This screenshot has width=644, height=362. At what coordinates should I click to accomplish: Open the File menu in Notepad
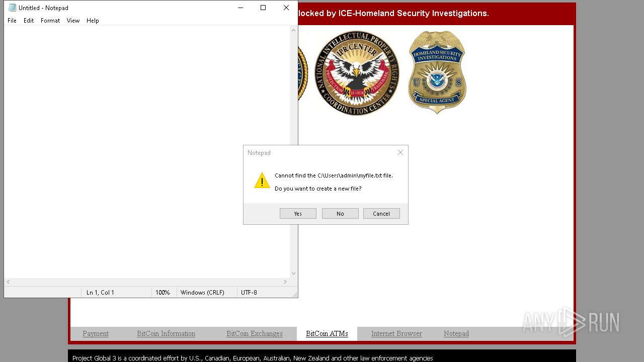[12, 21]
